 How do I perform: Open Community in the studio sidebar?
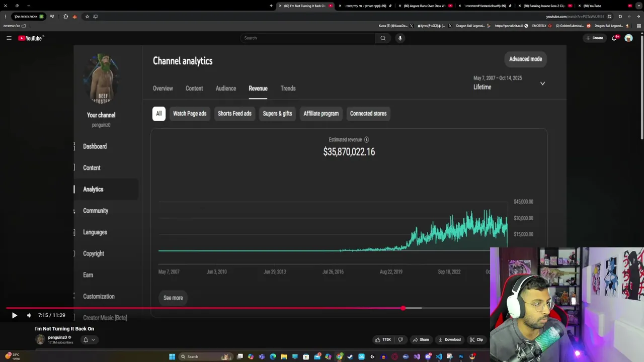click(x=96, y=211)
